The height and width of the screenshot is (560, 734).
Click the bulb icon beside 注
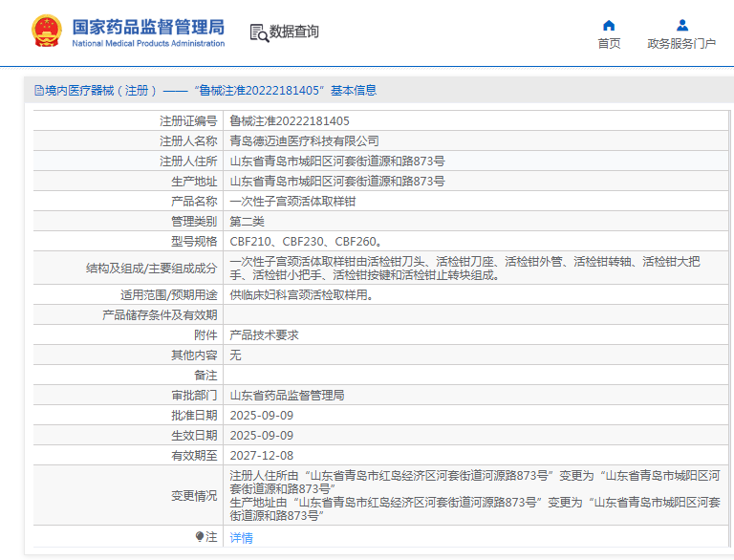click(x=200, y=537)
